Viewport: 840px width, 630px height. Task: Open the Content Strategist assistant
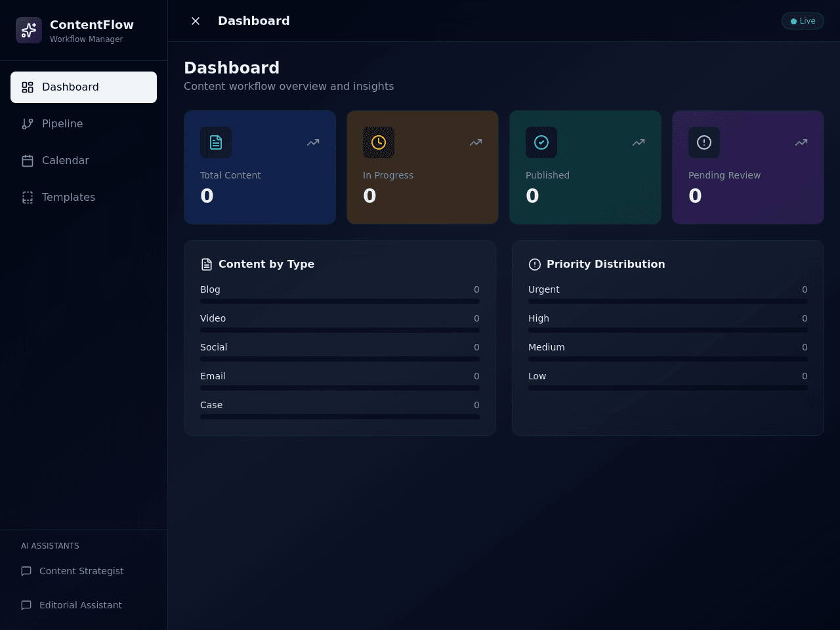(83, 571)
